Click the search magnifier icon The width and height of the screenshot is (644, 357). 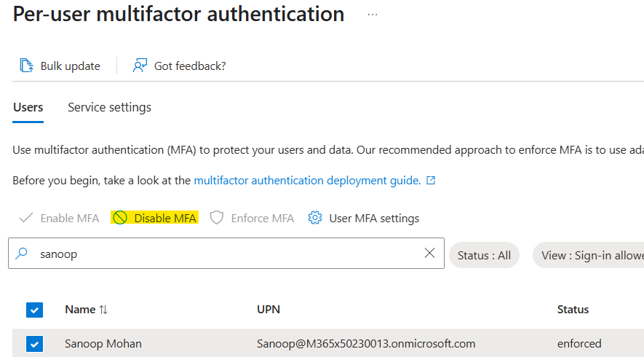(x=23, y=254)
